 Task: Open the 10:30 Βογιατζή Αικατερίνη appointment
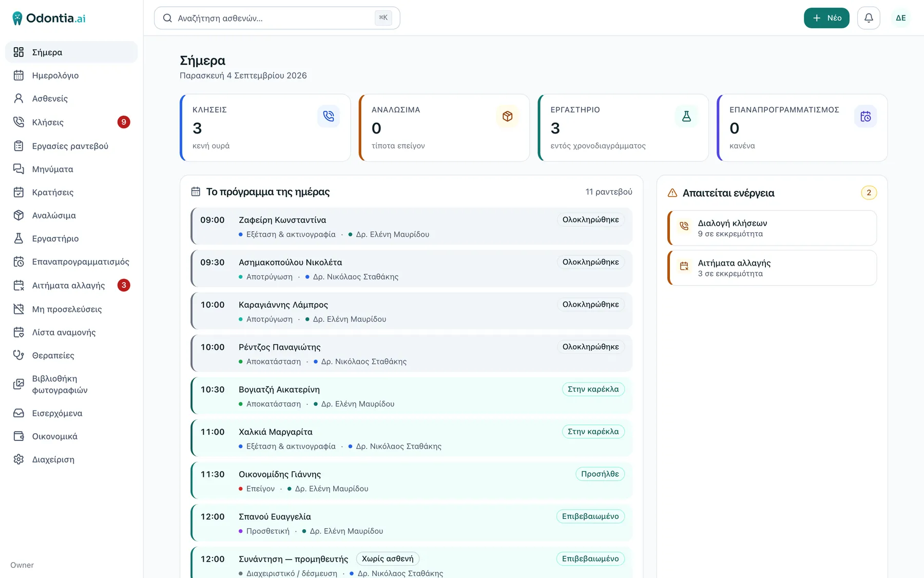[x=411, y=396]
